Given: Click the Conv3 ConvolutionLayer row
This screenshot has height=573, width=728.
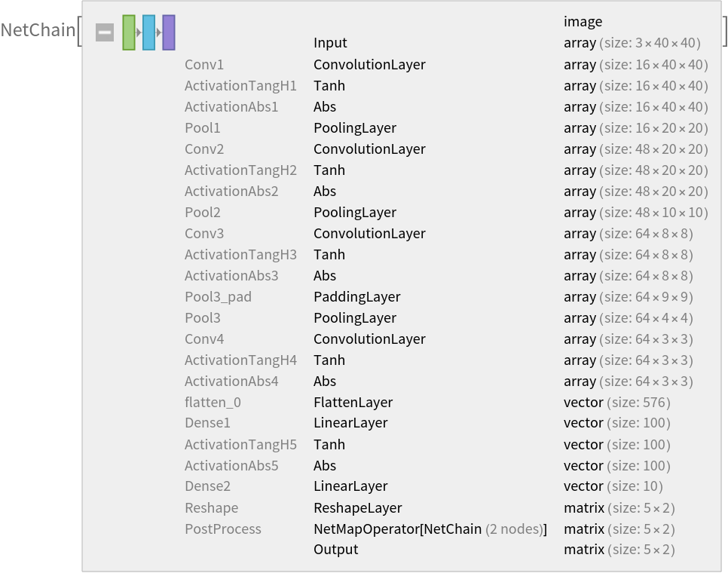Looking at the screenshot, I should tap(369, 234).
